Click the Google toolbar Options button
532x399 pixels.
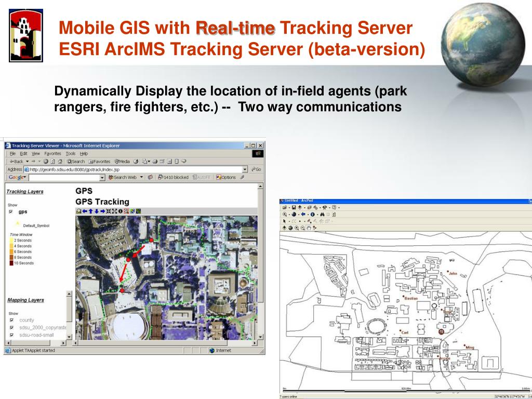(x=226, y=178)
